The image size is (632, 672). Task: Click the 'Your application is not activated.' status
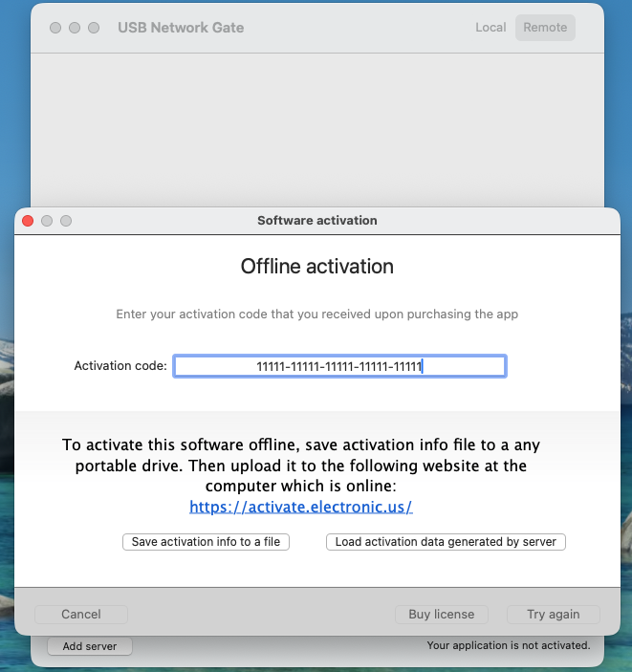click(x=509, y=645)
